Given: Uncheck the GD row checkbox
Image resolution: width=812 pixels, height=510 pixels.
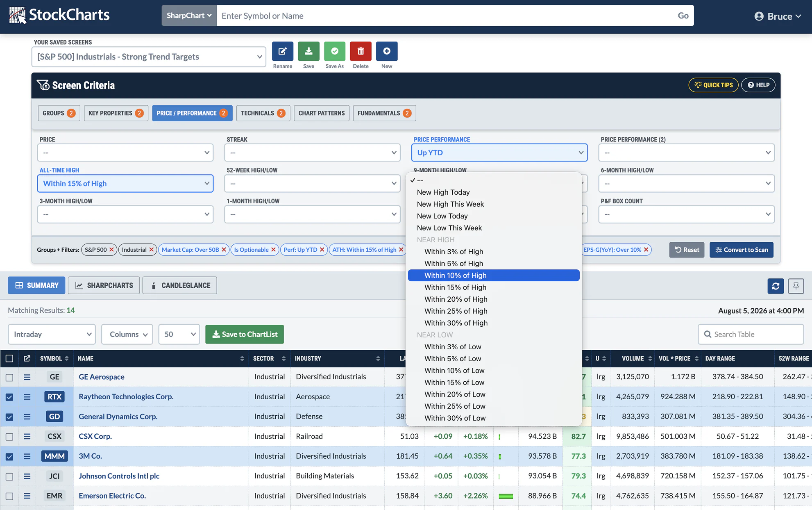Looking at the screenshot, I should click(x=9, y=417).
